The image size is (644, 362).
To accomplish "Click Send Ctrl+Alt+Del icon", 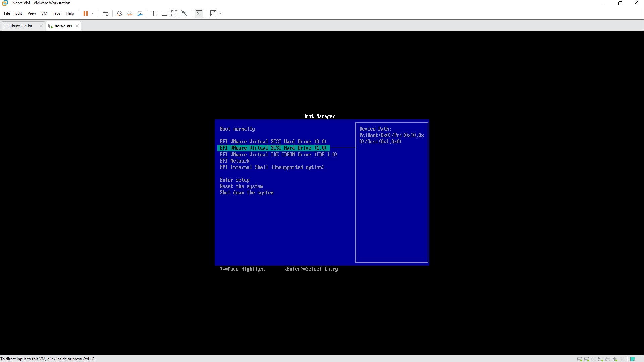I will coord(105,13).
